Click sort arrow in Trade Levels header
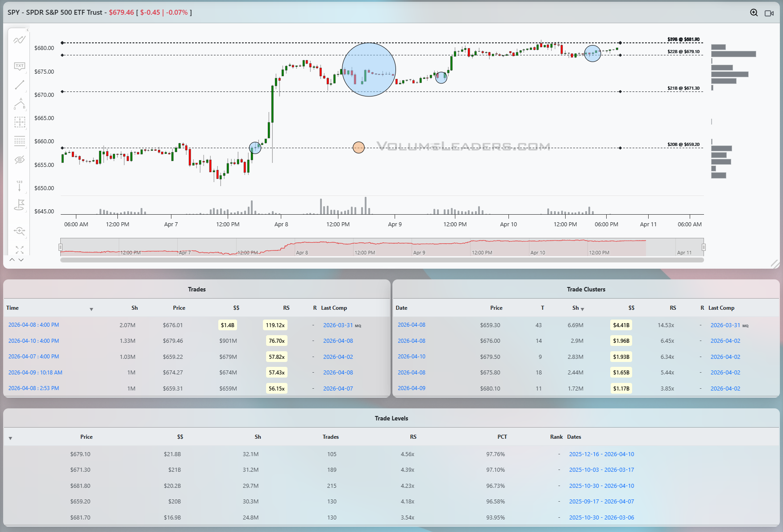This screenshot has width=783, height=532. point(10,438)
